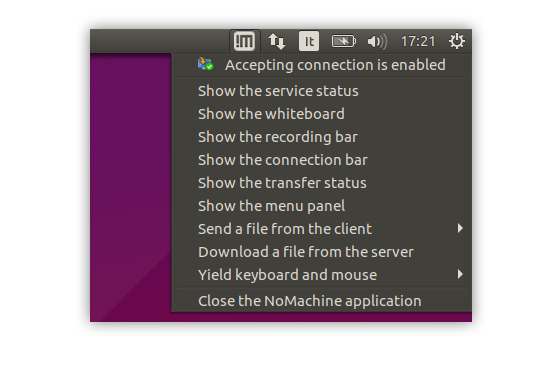Expand arrow beside 'Send a file from the client'
The width and height of the screenshot is (552, 378).
point(460,228)
